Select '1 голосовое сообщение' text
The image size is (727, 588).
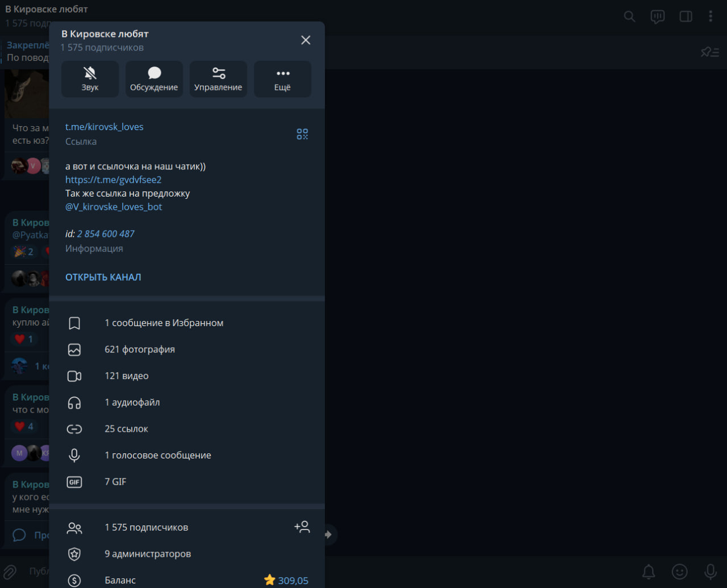pos(158,455)
